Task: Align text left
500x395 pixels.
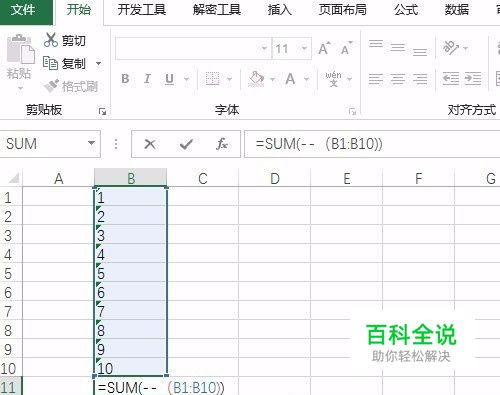Action: pos(376,79)
